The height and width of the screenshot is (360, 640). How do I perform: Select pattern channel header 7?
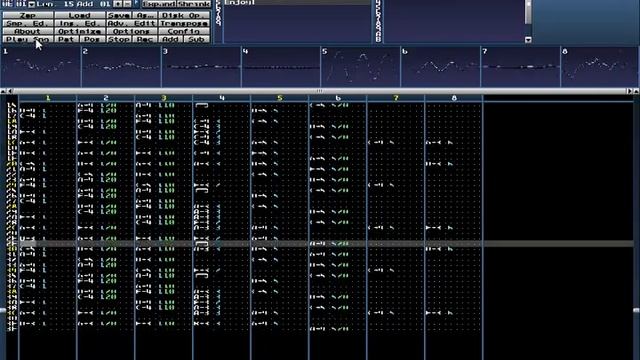pos(396,98)
